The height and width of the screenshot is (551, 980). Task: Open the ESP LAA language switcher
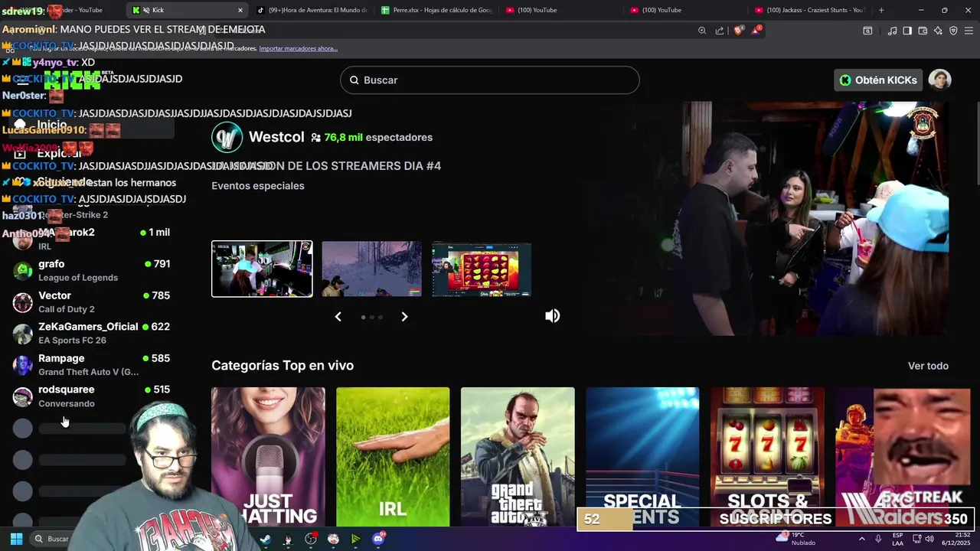(897, 539)
